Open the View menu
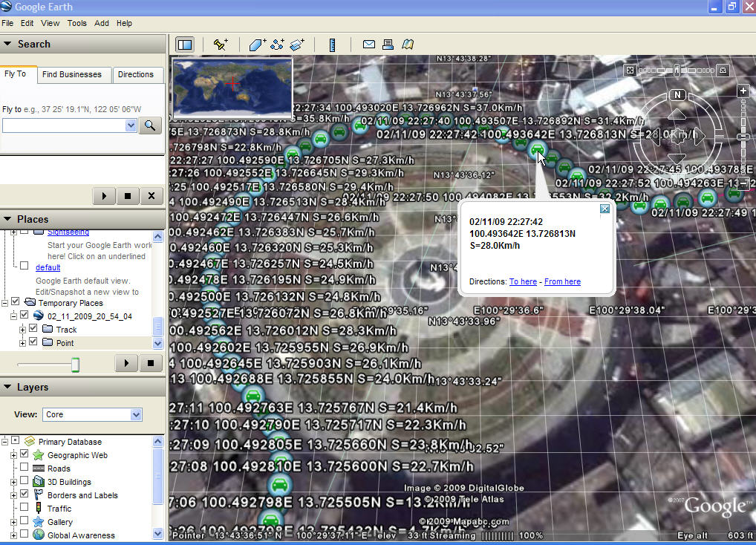Screen dimensions: 756x545 click(x=50, y=23)
